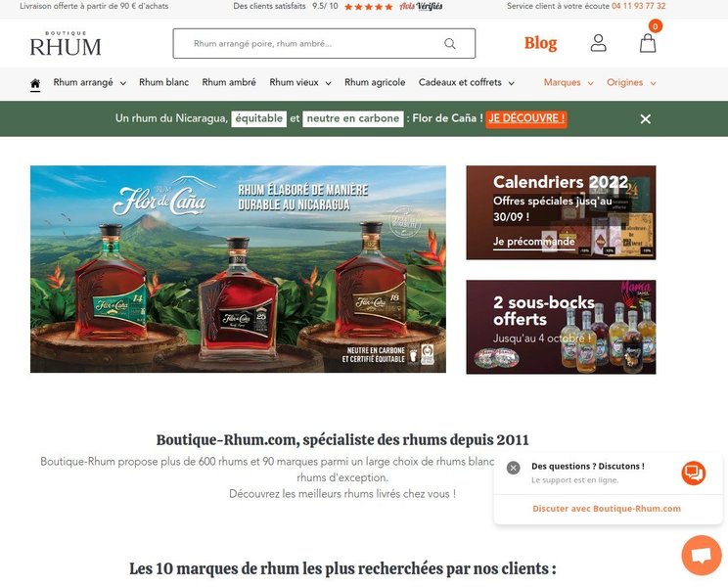
Task: Click heading Boutique-Rhum.com, spécialiste des rhums
Action: point(342,439)
